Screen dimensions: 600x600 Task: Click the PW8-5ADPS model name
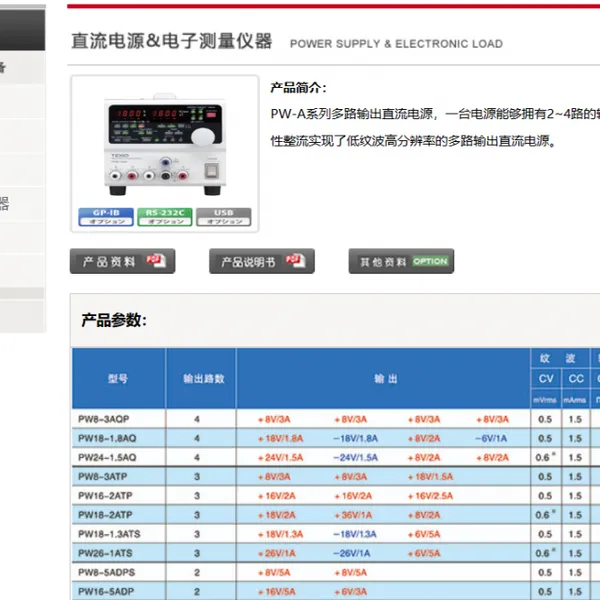click(x=106, y=572)
